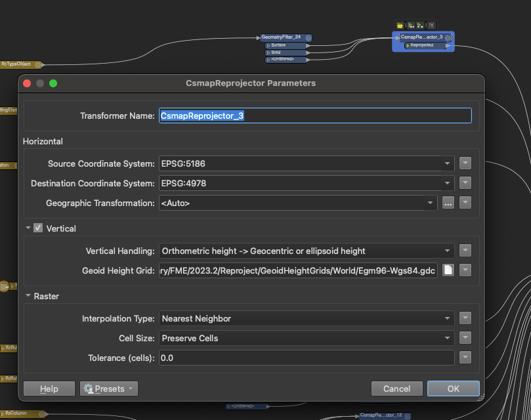Open the Vertical Handling options menu arrow

click(x=465, y=251)
